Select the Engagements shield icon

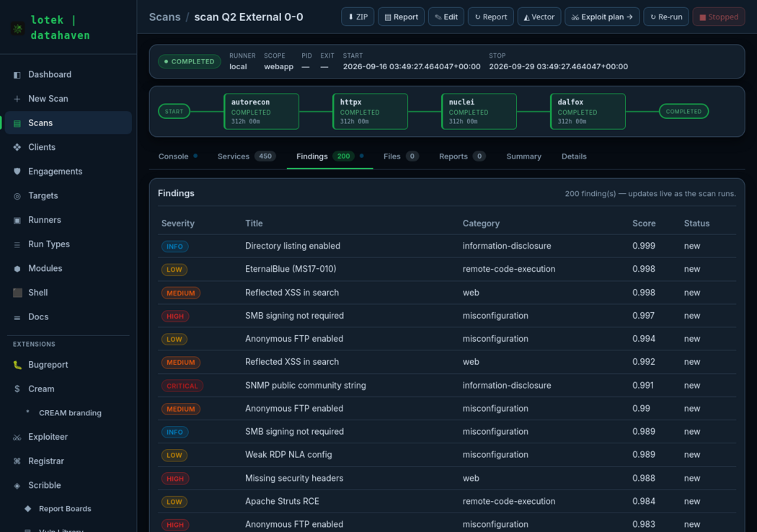(x=17, y=172)
